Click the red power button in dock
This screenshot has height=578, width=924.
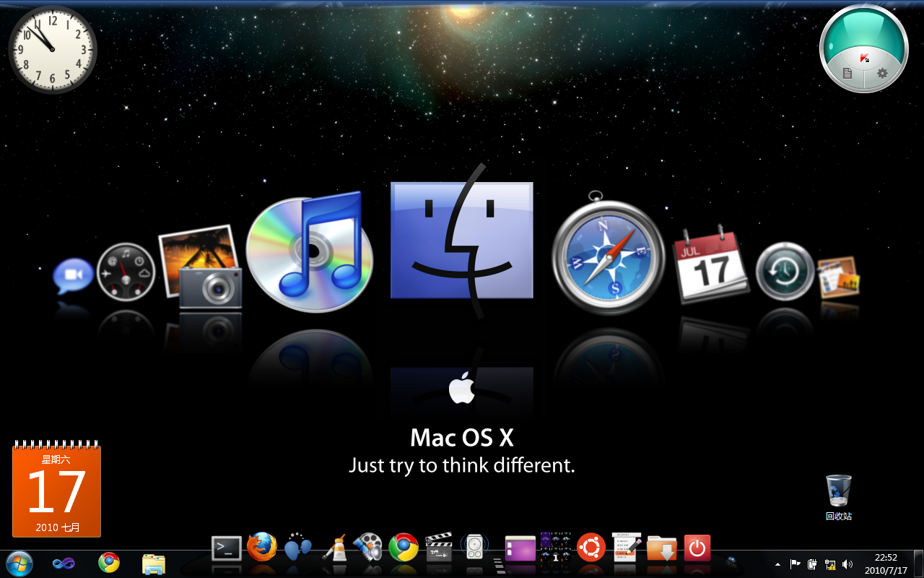click(697, 548)
